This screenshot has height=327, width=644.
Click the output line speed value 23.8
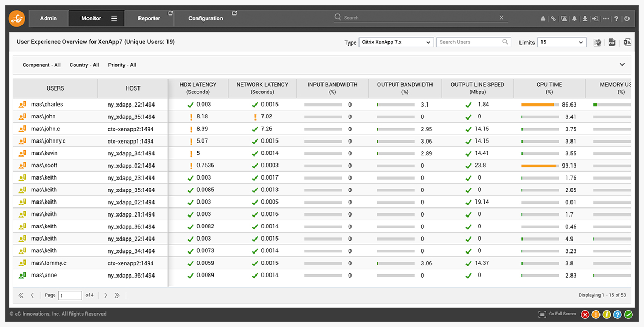click(480, 166)
